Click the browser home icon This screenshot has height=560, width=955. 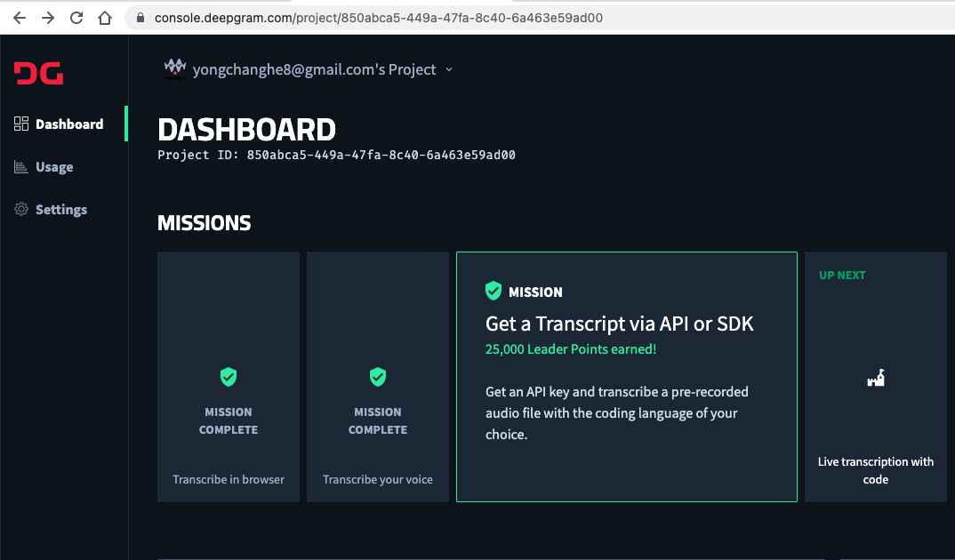click(105, 18)
